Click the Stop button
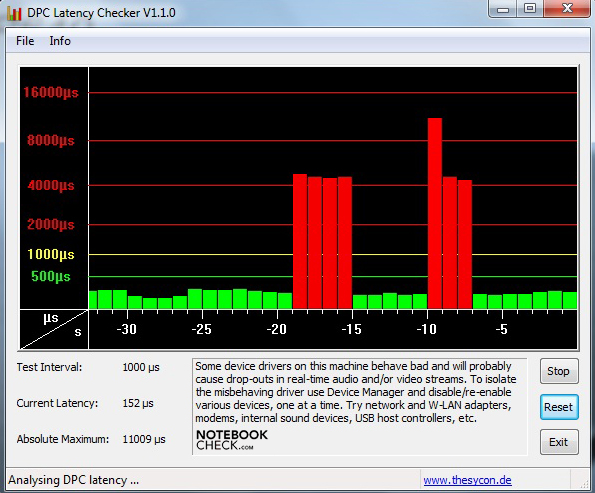595x493 pixels. [559, 371]
